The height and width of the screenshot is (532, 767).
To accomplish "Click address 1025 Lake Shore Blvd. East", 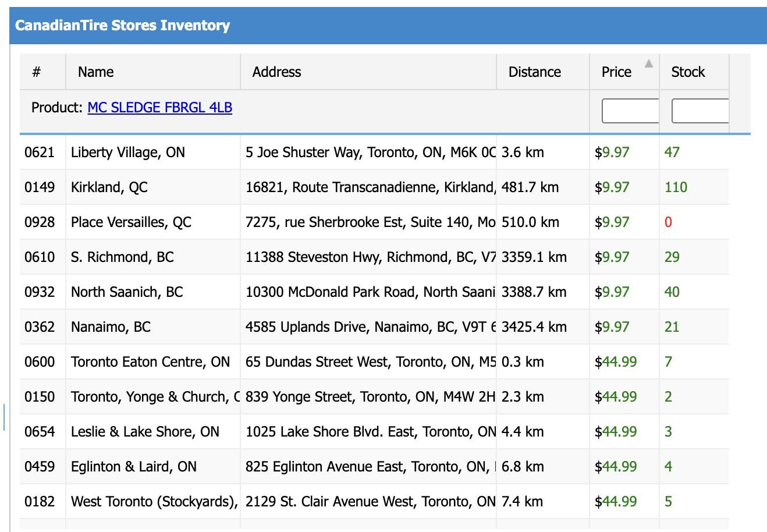I will (x=371, y=432).
